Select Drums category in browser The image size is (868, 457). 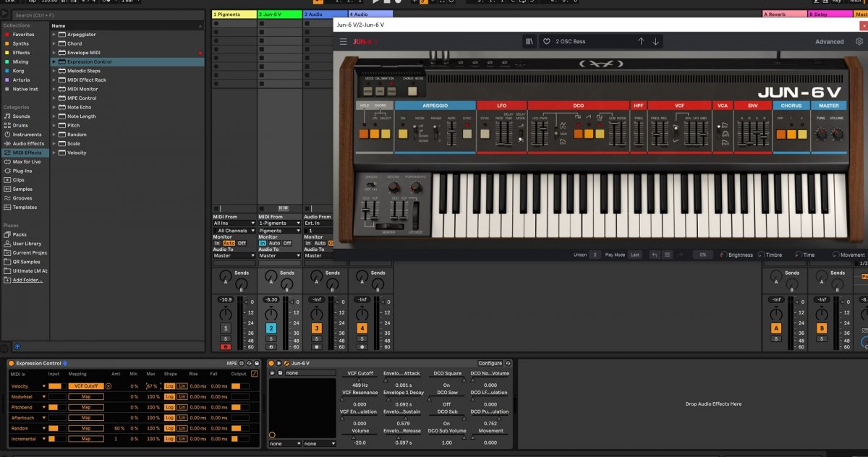(20, 125)
